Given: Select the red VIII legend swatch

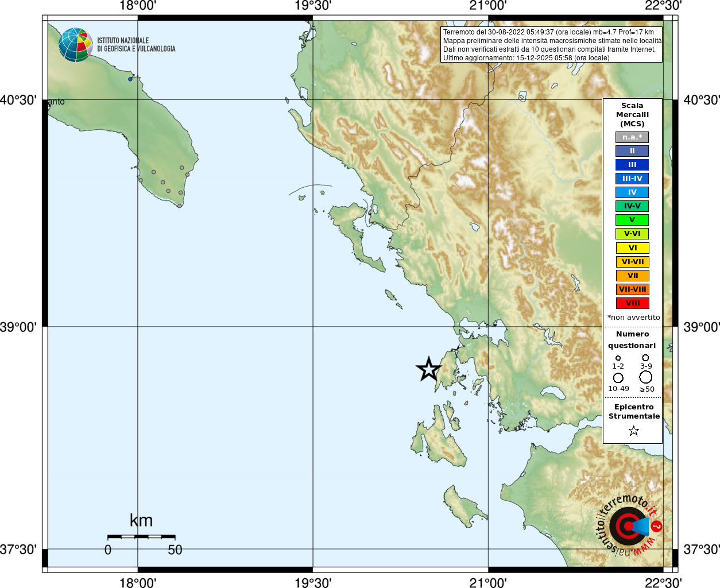Looking at the screenshot, I should pyautogui.click(x=632, y=303).
